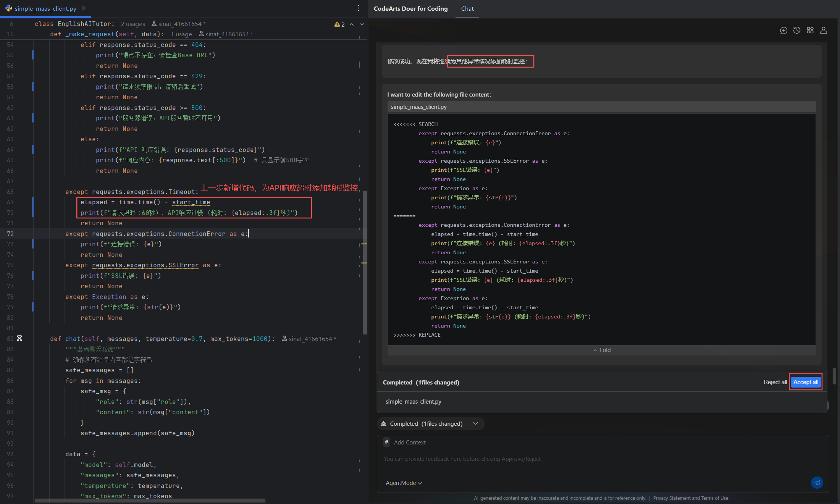Accept all proposed file changes

806,382
